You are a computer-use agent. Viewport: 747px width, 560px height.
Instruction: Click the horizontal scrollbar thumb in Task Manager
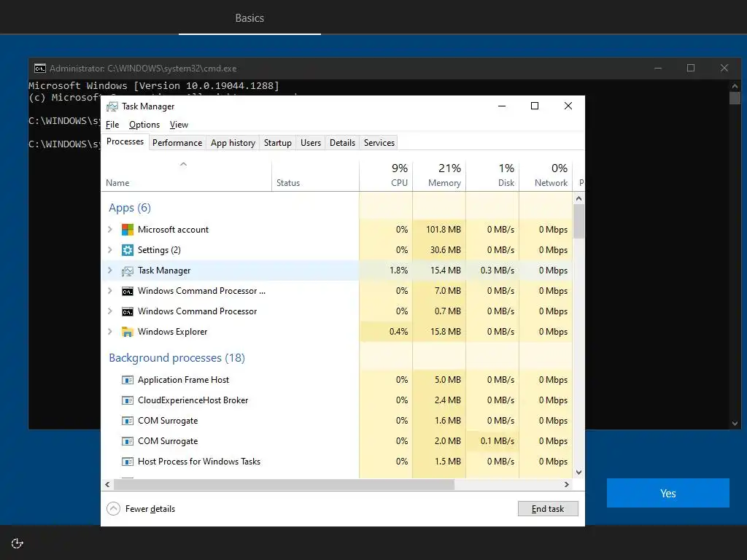(284, 485)
